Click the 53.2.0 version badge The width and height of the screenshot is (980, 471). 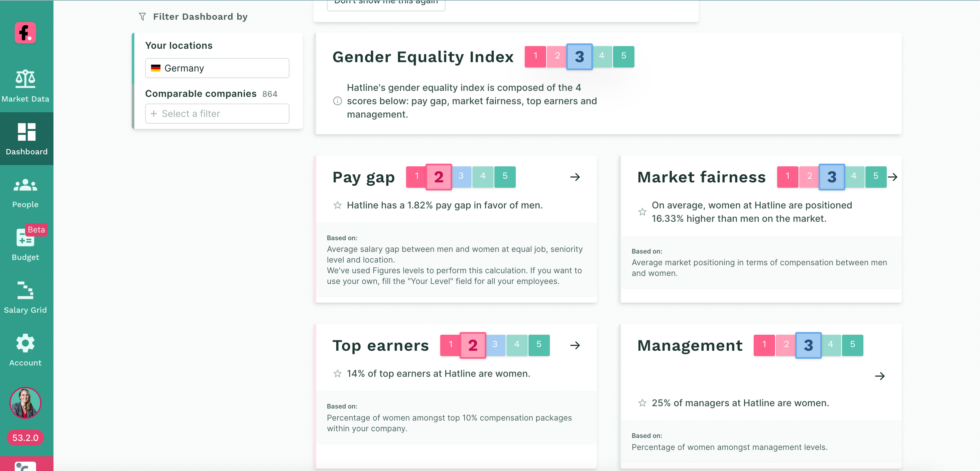(x=25, y=438)
